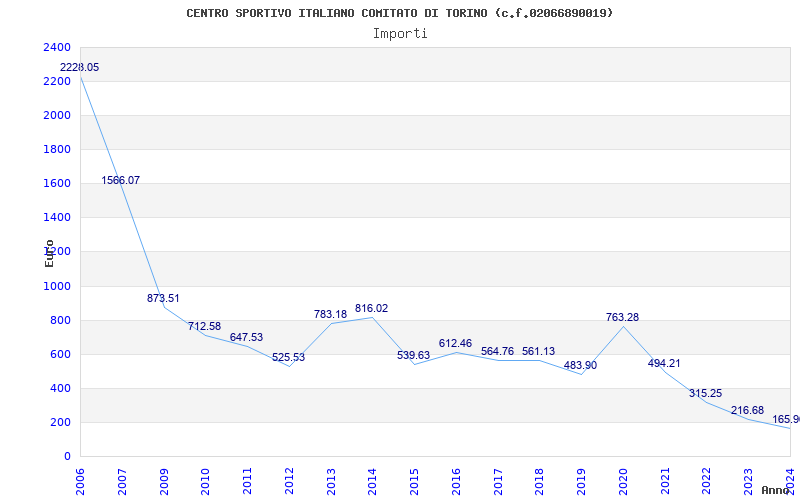Click the 2020 year label on x-axis
This screenshot has height=500, width=800.
(623, 482)
